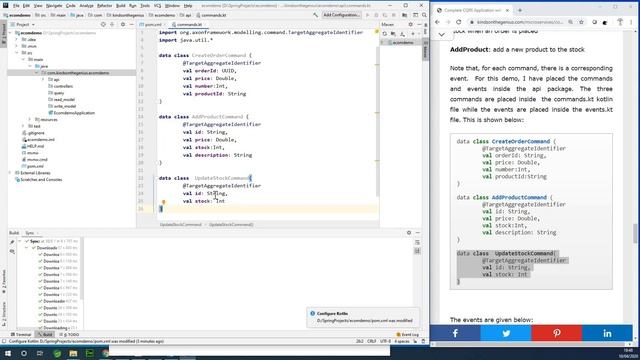Open File Explorer from taskbar
This screenshot has width=640, height=360.
pyautogui.click(x=73, y=353)
